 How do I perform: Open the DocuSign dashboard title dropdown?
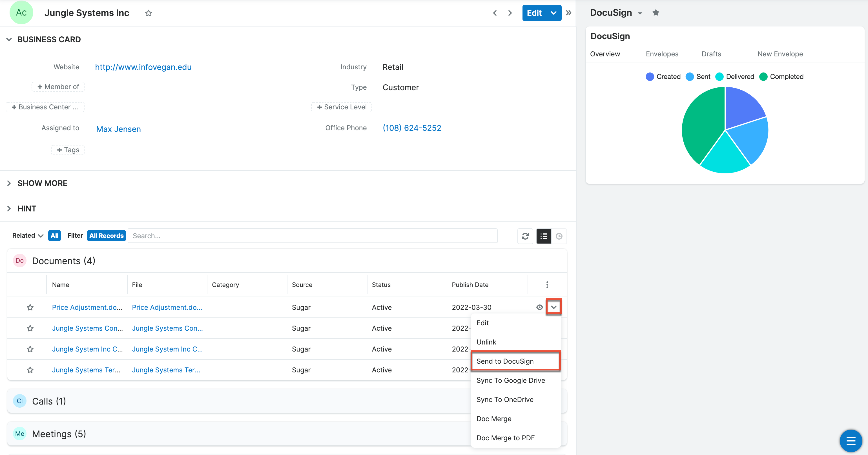(640, 14)
